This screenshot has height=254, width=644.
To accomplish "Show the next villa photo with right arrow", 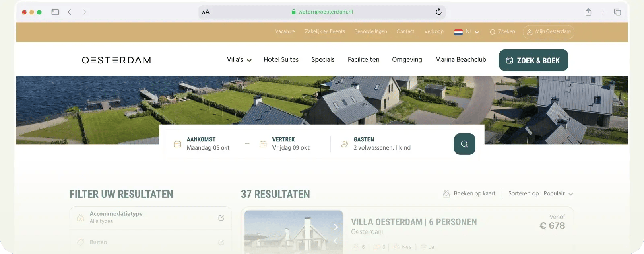I will tap(336, 227).
